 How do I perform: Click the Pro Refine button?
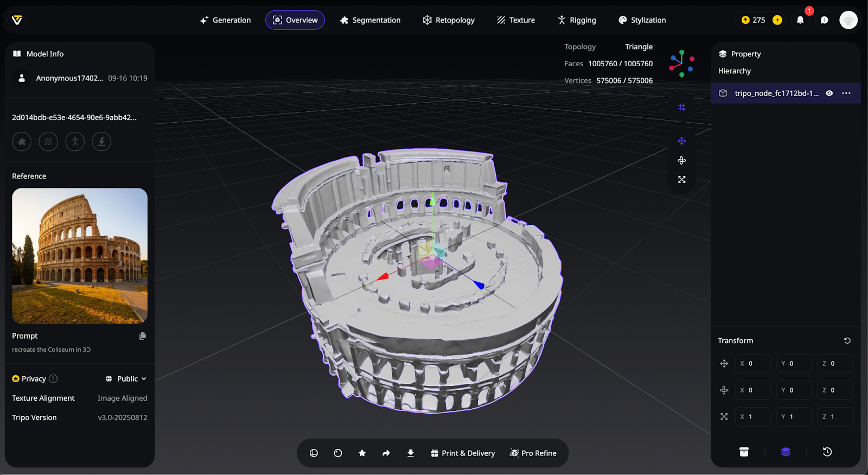click(533, 453)
